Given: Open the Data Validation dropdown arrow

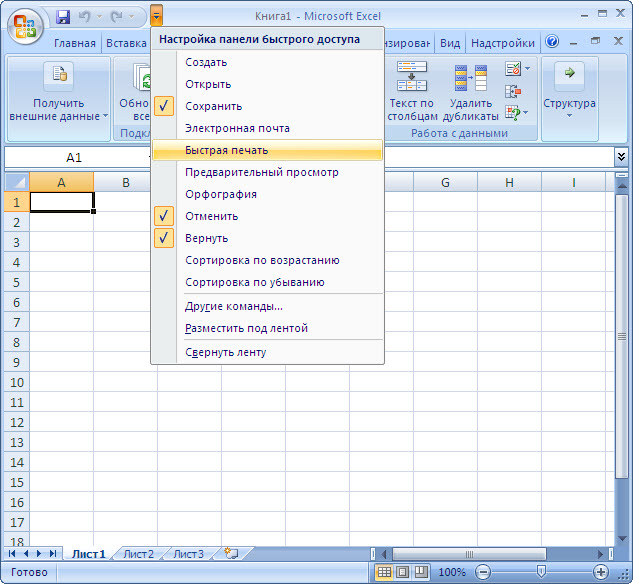Looking at the screenshot, I should pyautogui.click(x=527, y=69).
